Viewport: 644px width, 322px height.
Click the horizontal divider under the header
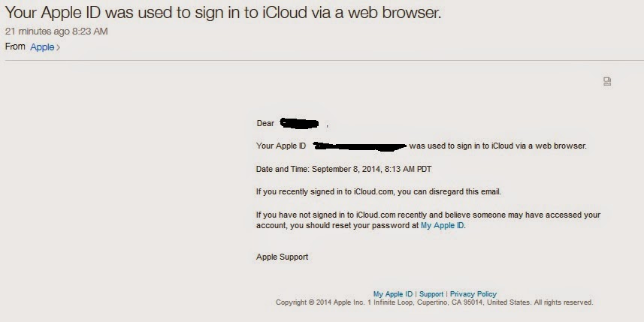pyautogui.click(x=322, y=61)
